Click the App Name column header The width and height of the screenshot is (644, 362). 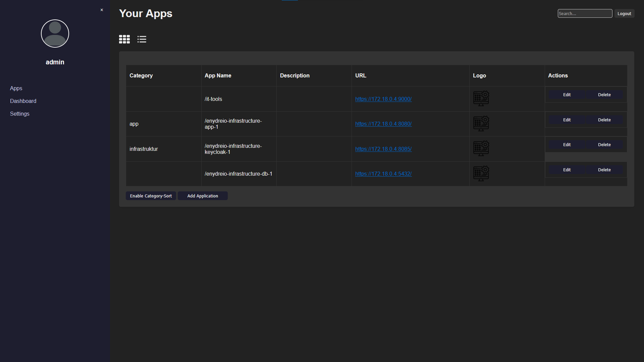pyautogui.click(x=239, y=75)
